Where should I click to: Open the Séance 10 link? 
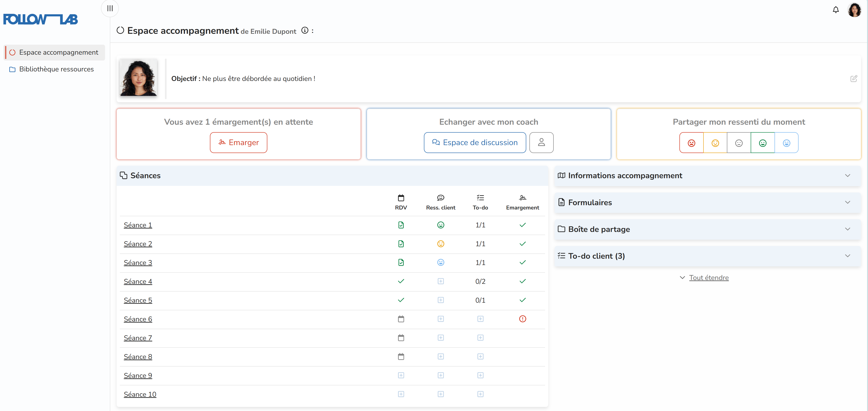(140, 394)
